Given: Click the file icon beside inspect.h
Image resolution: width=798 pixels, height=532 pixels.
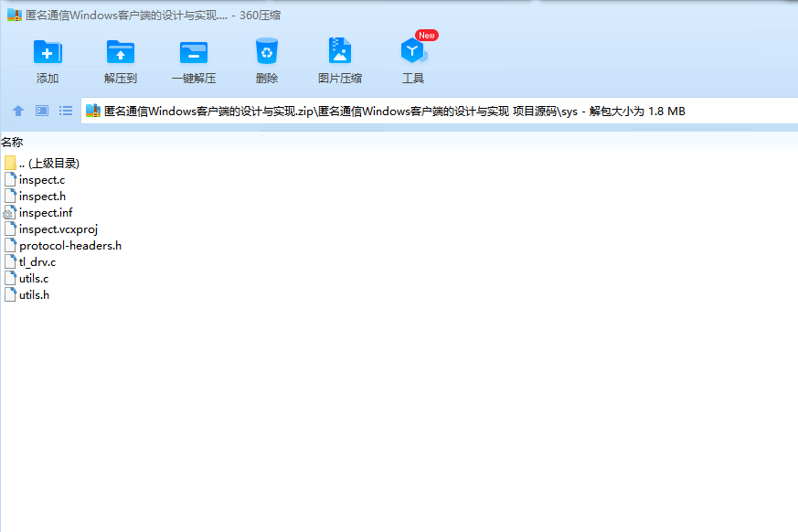Looking at the screenshot, I should [10, 196].
